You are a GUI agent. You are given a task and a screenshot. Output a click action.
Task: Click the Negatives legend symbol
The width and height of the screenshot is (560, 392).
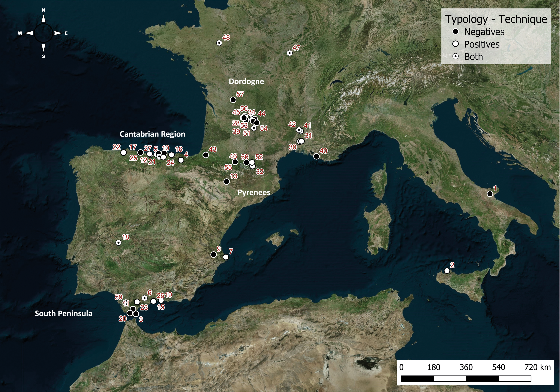[x=455, y=32]
